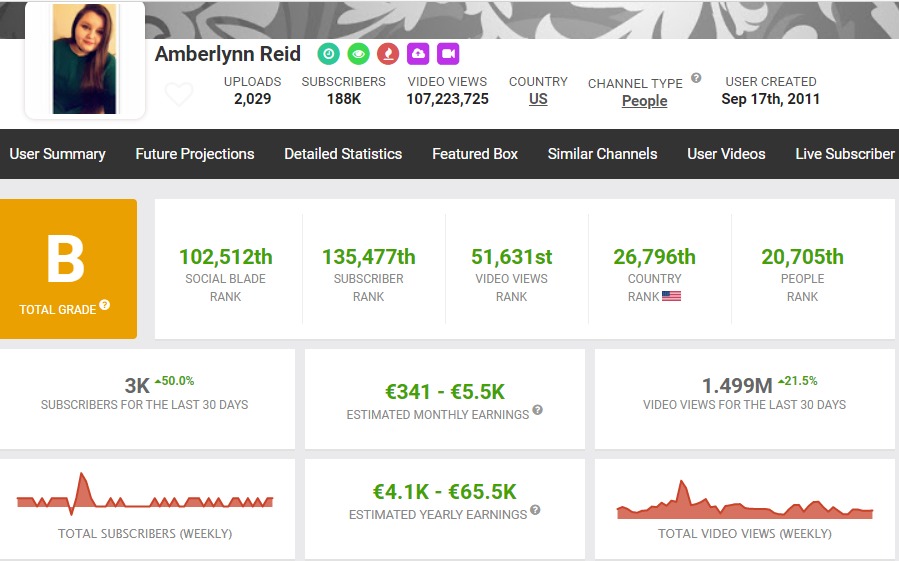The height and width of the screenshot is (561, 899).
Task: Click help icon beside Channel Type
Action: click(696, 78)
